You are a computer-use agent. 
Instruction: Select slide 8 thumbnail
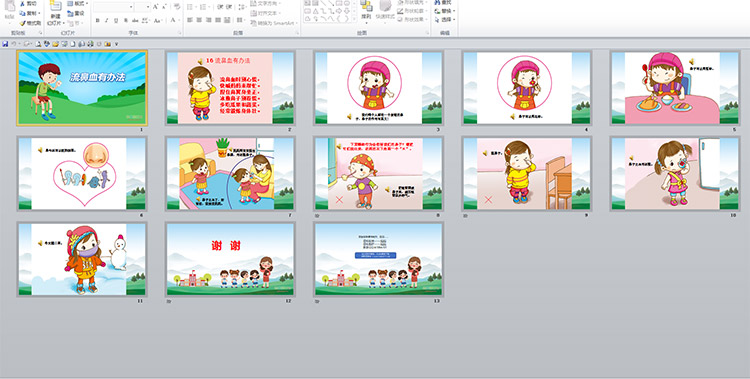point(378,174)
